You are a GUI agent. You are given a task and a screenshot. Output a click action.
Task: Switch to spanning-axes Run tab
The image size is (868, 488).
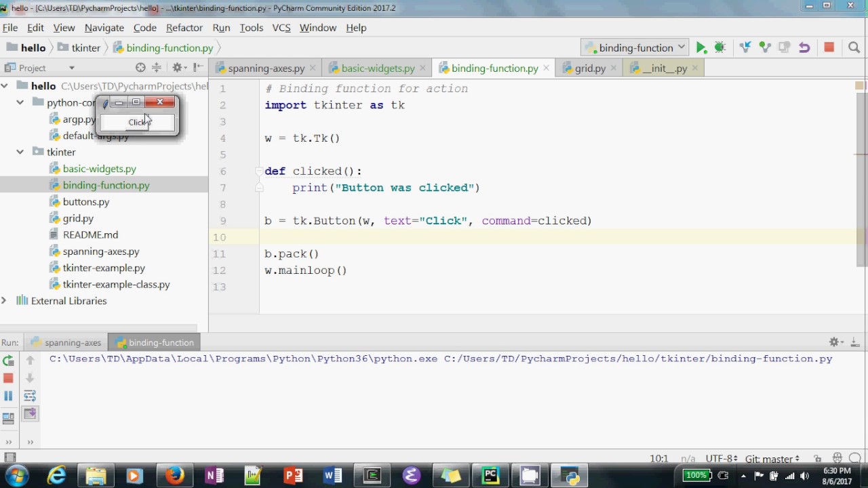pos(65,342)
